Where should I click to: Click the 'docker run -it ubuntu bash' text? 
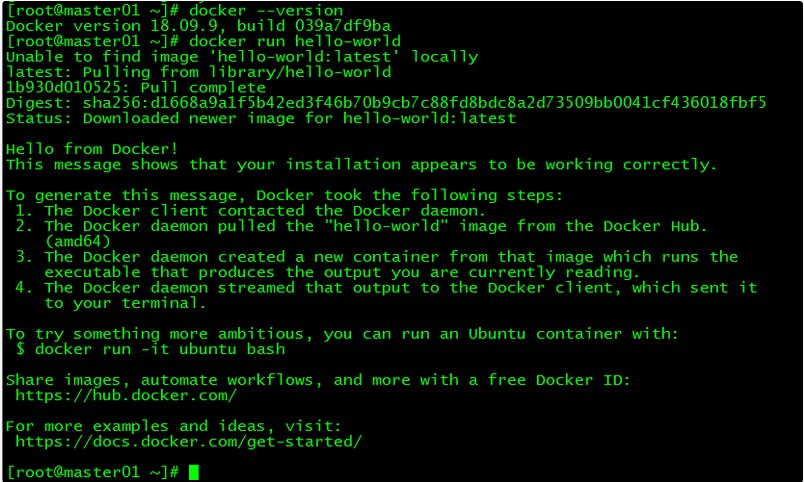tap(160, 349)
